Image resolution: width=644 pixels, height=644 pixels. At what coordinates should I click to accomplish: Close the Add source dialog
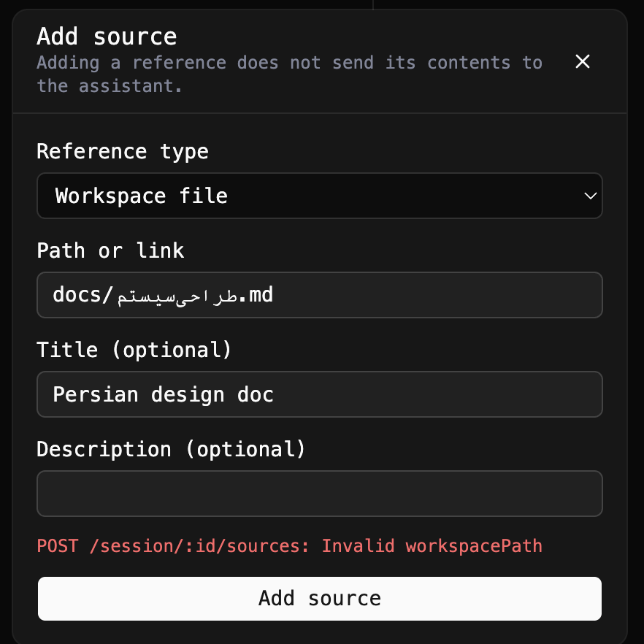[583, 61]
